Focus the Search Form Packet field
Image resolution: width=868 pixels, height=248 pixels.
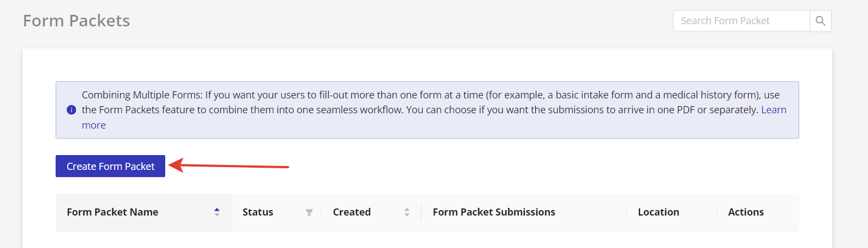(x=741, y=21)
